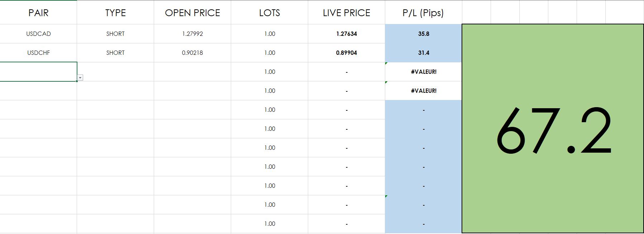Click the LOTS column header cell
The image size is (644, 234).
tap(269, 13)
